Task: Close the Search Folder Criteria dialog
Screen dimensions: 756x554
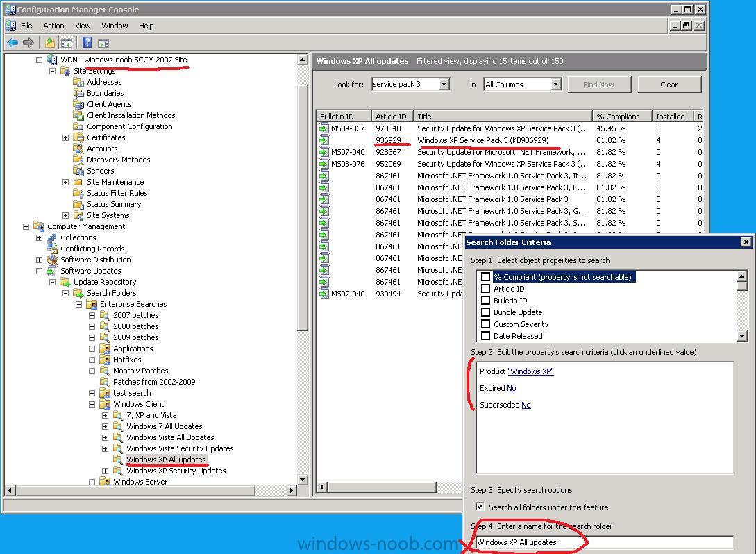Action: 746,242
